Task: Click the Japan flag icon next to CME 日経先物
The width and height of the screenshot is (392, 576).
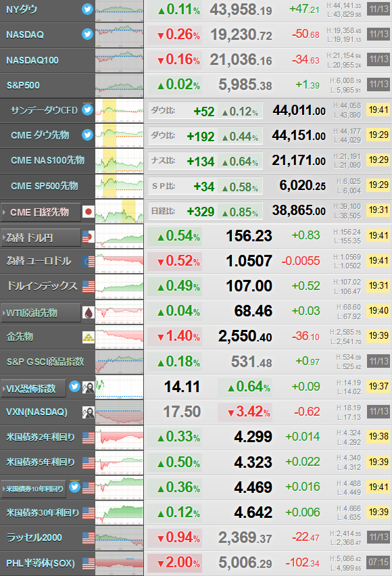Action: (89, 212)
